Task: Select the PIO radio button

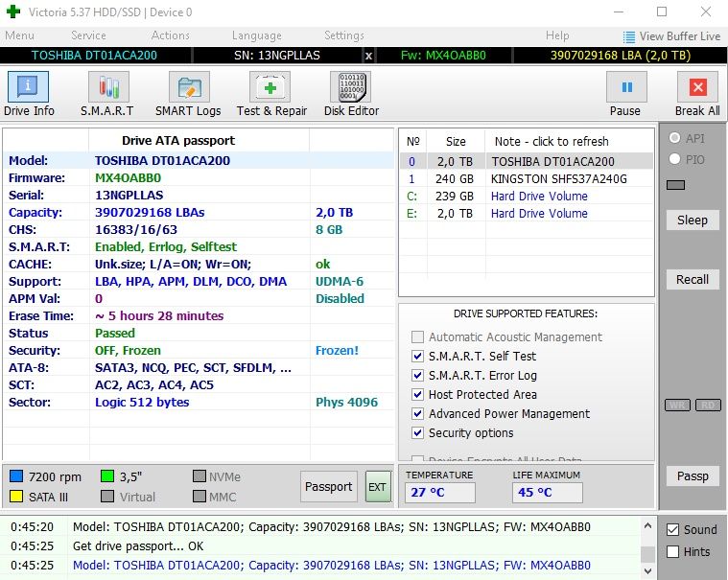Action: pyautogui.click(x=674, y=159)
